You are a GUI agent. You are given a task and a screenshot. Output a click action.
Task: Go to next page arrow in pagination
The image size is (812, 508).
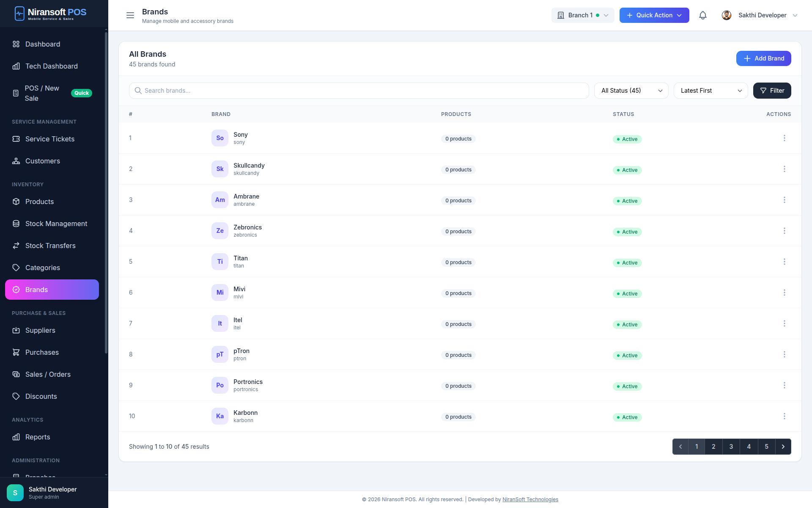[x=783, y=447]
